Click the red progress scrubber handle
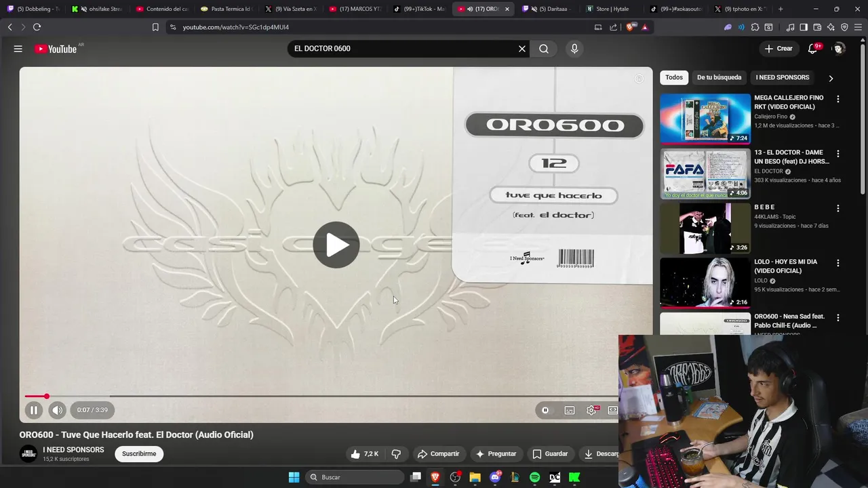The height and width of the screenshot is (488, 868). click(46, 396)
